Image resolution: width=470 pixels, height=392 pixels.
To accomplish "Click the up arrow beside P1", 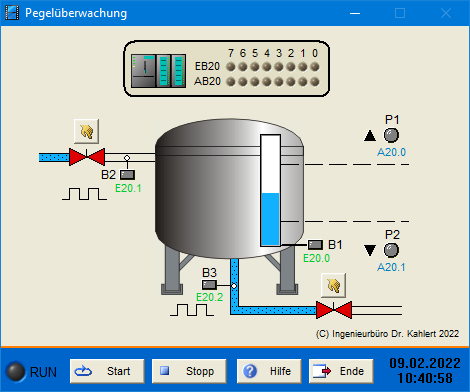I will (370, 136).
